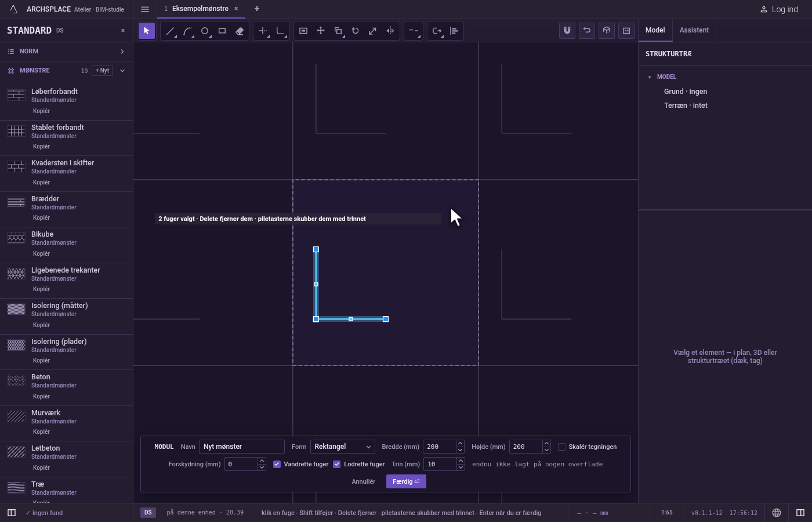Select the arrow selection tool
Viewport: 812px width, 522px height.
pos(147,31)
